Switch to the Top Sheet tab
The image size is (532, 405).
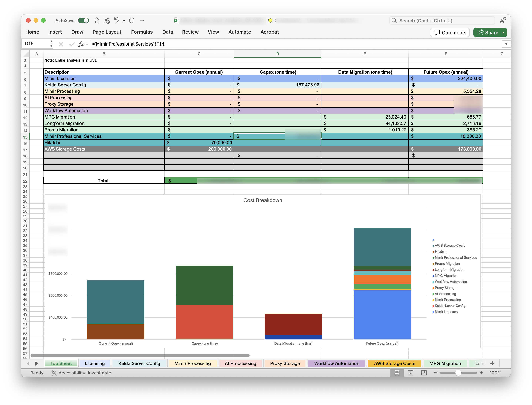pyautogui.click(x=61, y=363)
